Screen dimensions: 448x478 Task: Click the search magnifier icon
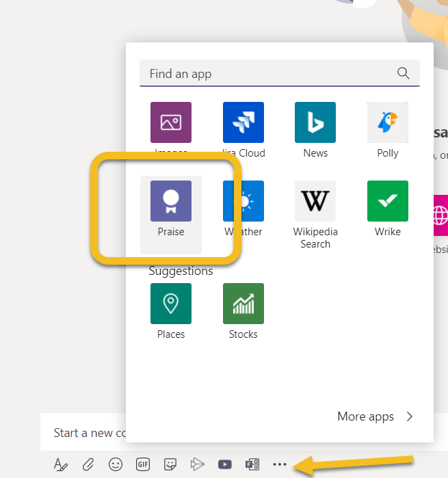tap(404, 73)
